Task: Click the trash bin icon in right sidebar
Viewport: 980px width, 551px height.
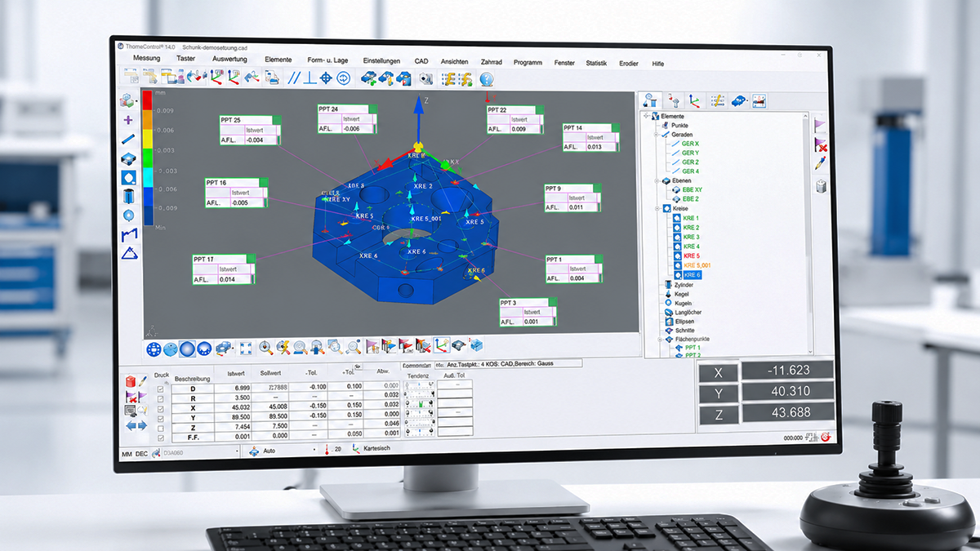Action: [822, 186]
